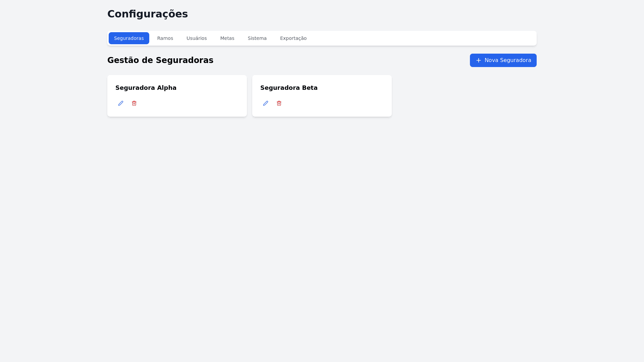Switch to the Ramos tab
This screenshot has height=362, width=644.
tap(165, 38)
